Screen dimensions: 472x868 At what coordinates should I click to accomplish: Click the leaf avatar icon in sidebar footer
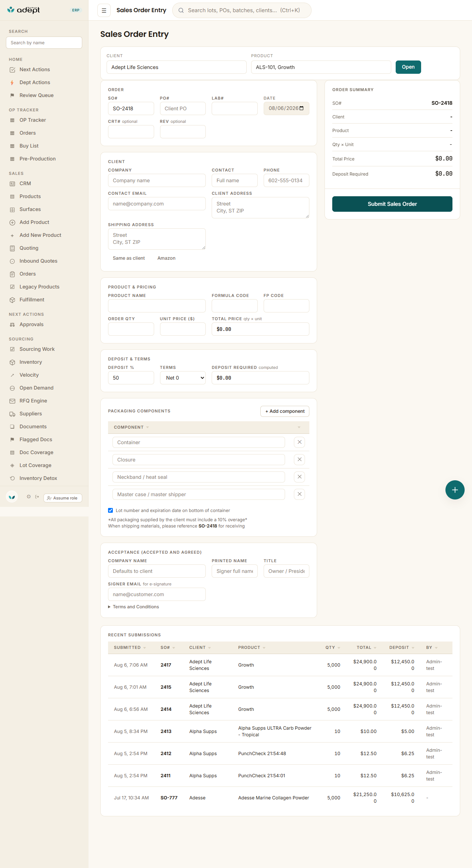(x=12, y=497)
